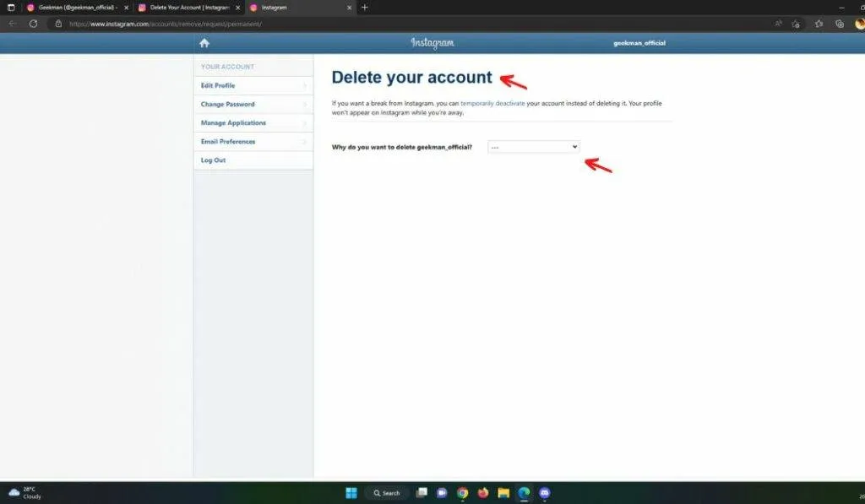Open a new browser tab
This screenshot has width=865, height=504.
(365, 8)
